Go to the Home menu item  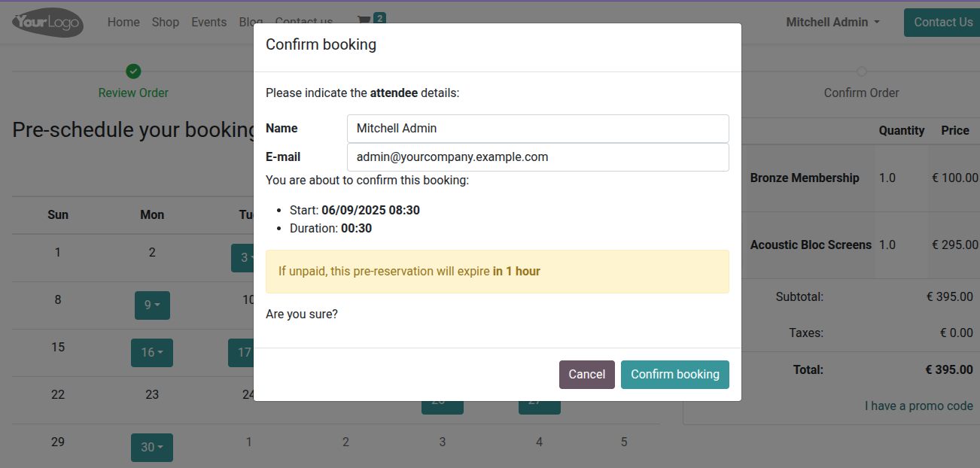pyautogui.click(x=123, y=23)
